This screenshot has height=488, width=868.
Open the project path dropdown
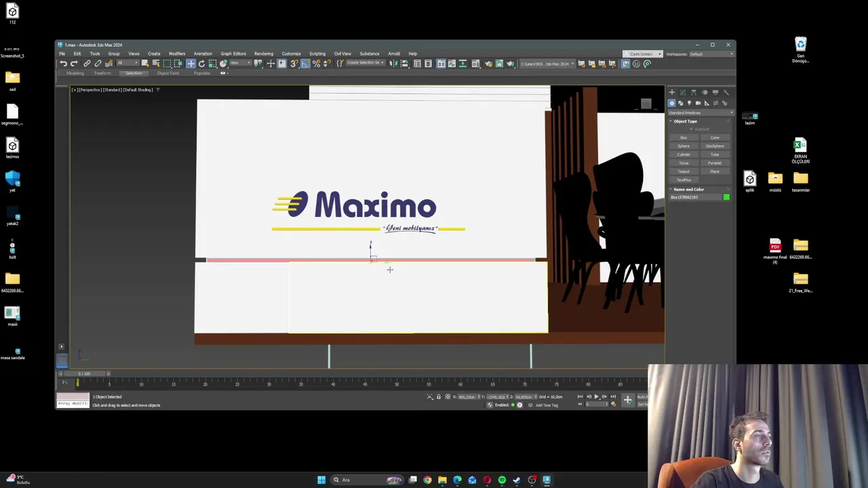(x=547, y=64)
